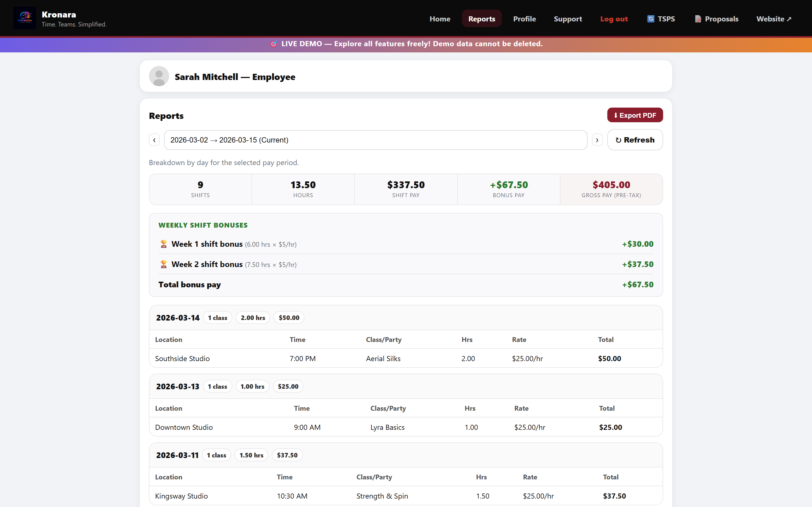Click the Week 2 trophy icon
The height and width of the screenshot is (507, 812).
point(164,264)
